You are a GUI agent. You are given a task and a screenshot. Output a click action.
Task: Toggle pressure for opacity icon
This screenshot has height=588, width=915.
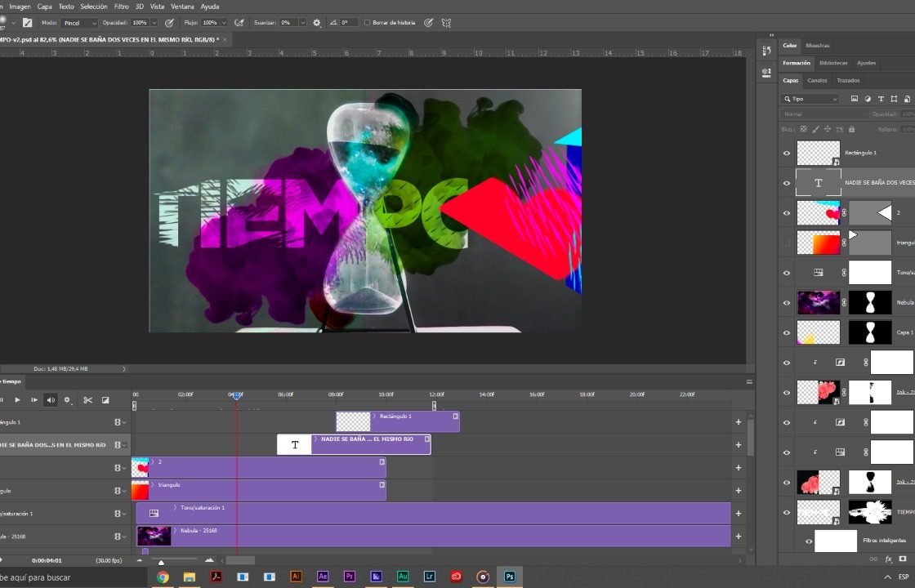click(169, 23)
